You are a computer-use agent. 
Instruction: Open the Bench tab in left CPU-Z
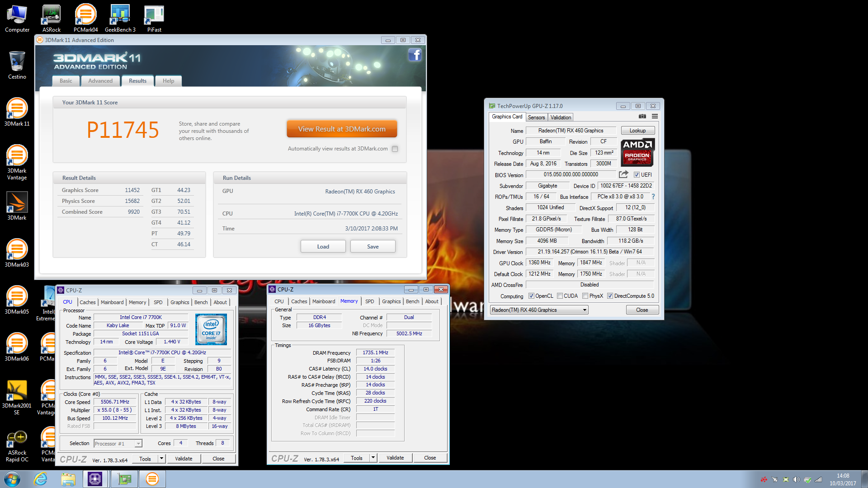pos(201,302)
